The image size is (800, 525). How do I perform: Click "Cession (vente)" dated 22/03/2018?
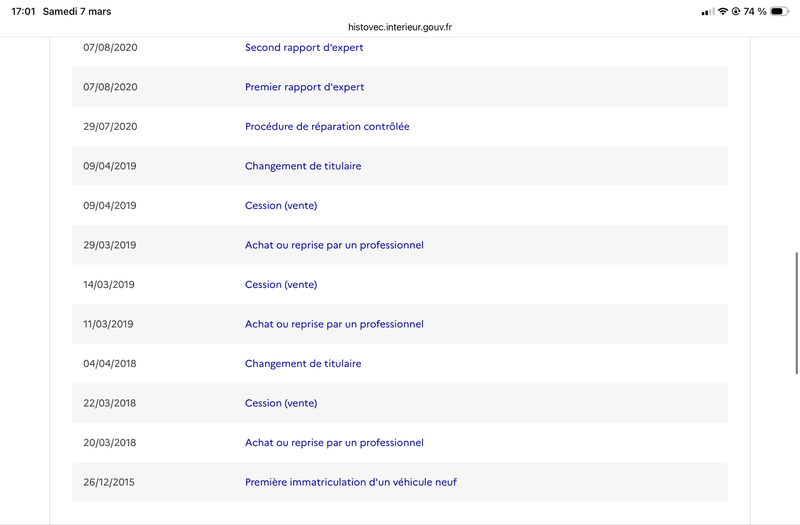(281, 403)
